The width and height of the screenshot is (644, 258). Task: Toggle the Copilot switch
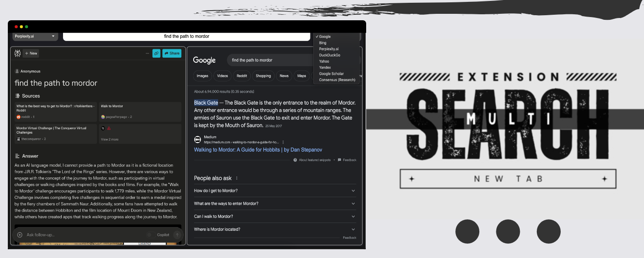150,235
